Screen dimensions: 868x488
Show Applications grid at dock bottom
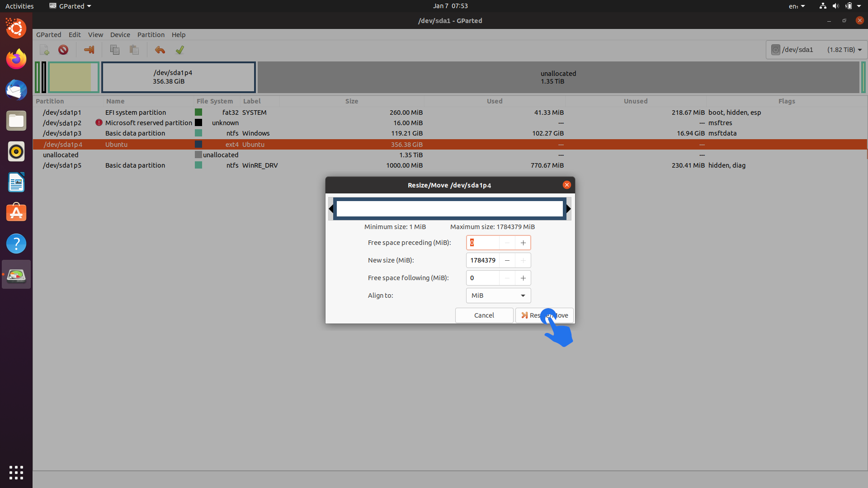(x=16, y=473)
